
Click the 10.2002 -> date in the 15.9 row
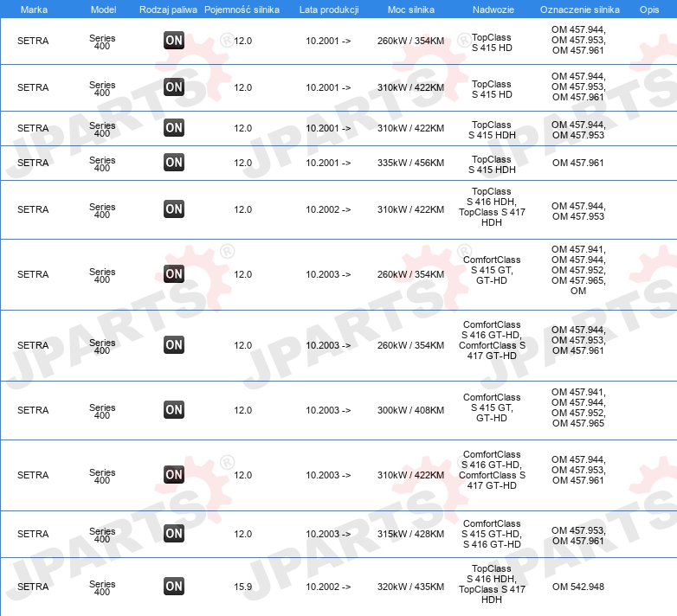(x=328, y=587)
